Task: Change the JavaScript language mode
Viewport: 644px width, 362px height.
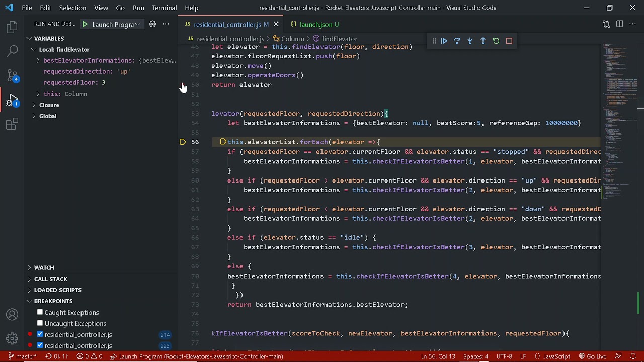Action: click(x=552, y=357)
